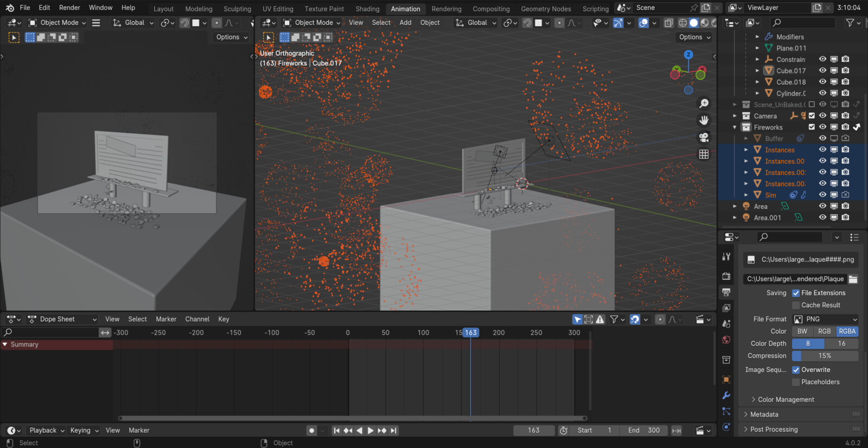
Task: Switch perspective/orthographic using the viewport grid icon
Action: tap(704, 154)
